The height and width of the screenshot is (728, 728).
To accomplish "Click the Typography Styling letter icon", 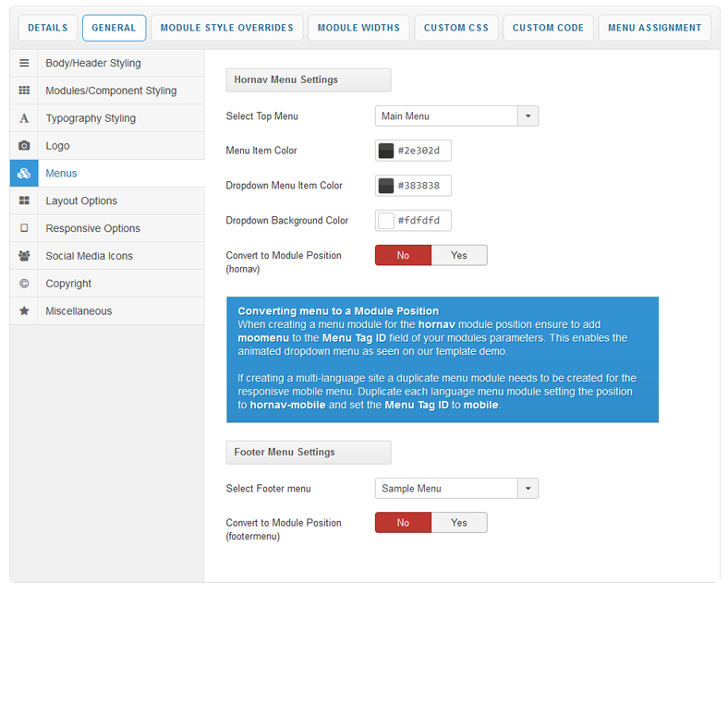I will click(x=24, y=118).
